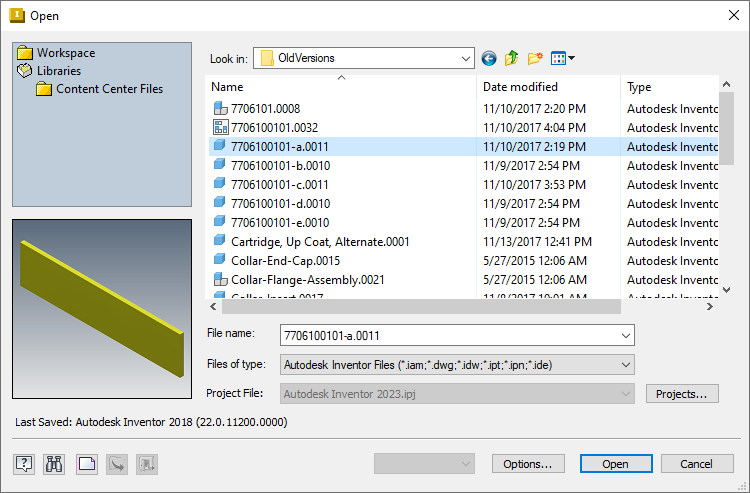Screen dimensions: 750x493
Task: Click the vertical scrollbar up arrow
Action: point(727,84)
